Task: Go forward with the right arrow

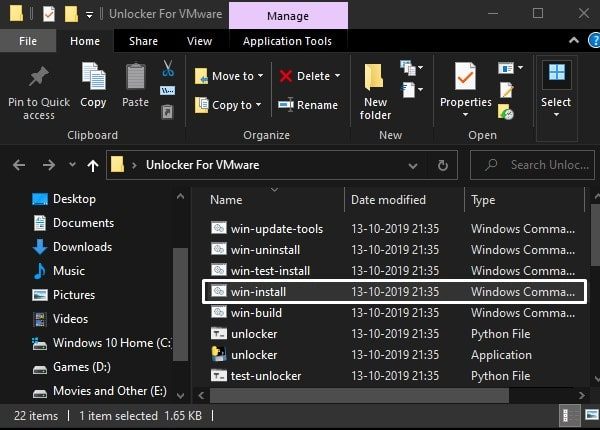Action: pyautogui.click(x=49, y=165)
